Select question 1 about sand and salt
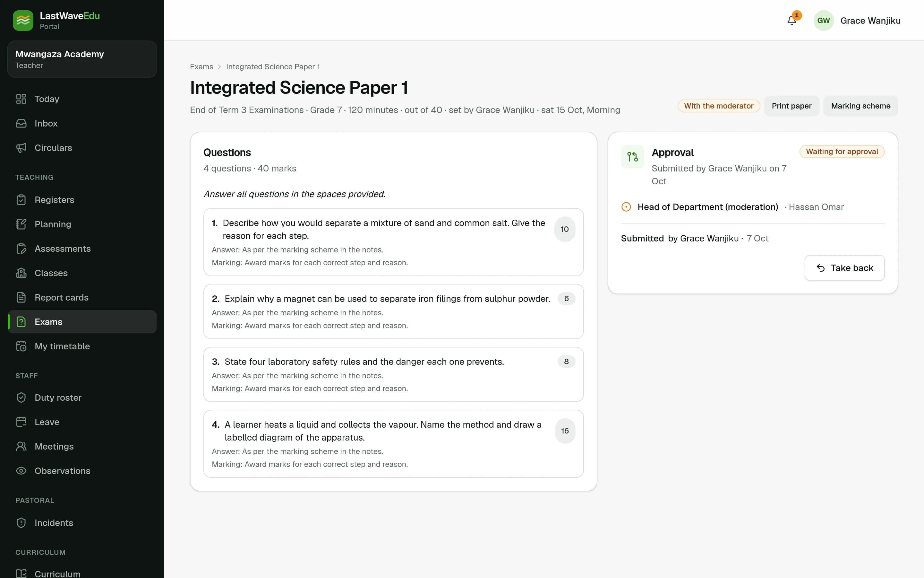924x578 pixels. click(393, 242)
